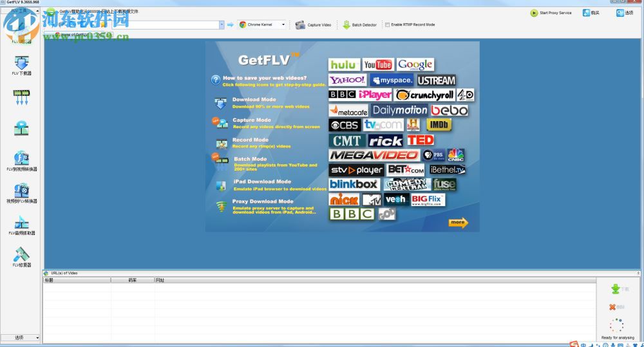Open the FLV下载器 tool in sidebar
This screenshot has width=644, height=347.
[x=21, y=66]
